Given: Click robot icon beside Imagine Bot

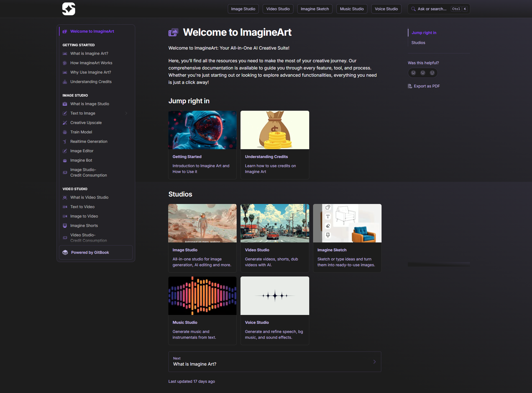Looking at the screenshot, I should (65, 160).
